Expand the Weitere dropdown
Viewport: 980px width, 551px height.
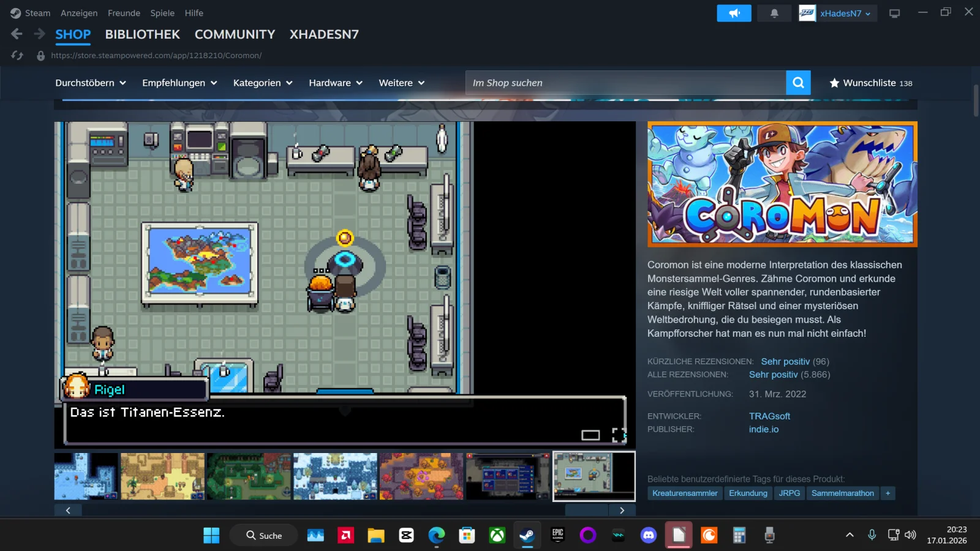(402, 83)
